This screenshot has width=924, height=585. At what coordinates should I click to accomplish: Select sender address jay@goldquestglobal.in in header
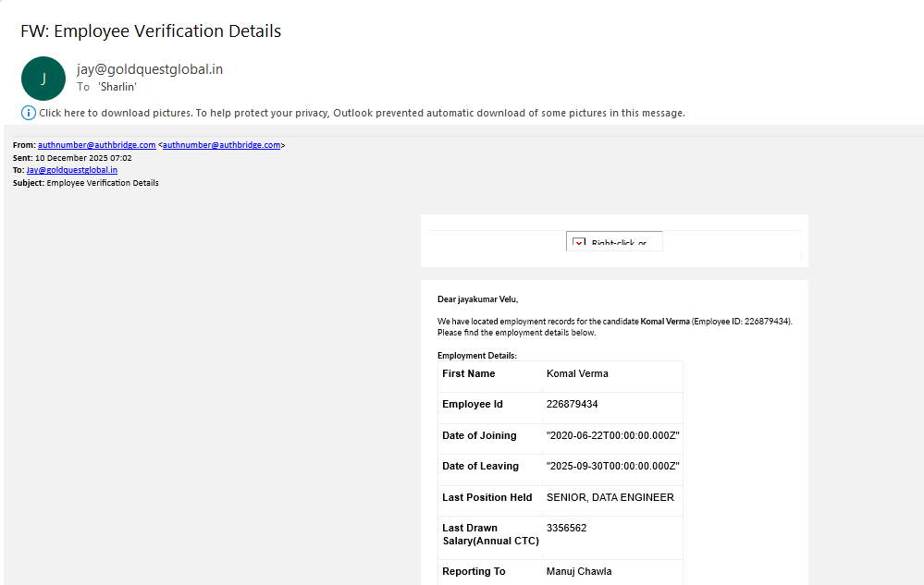tap(150, 69)
